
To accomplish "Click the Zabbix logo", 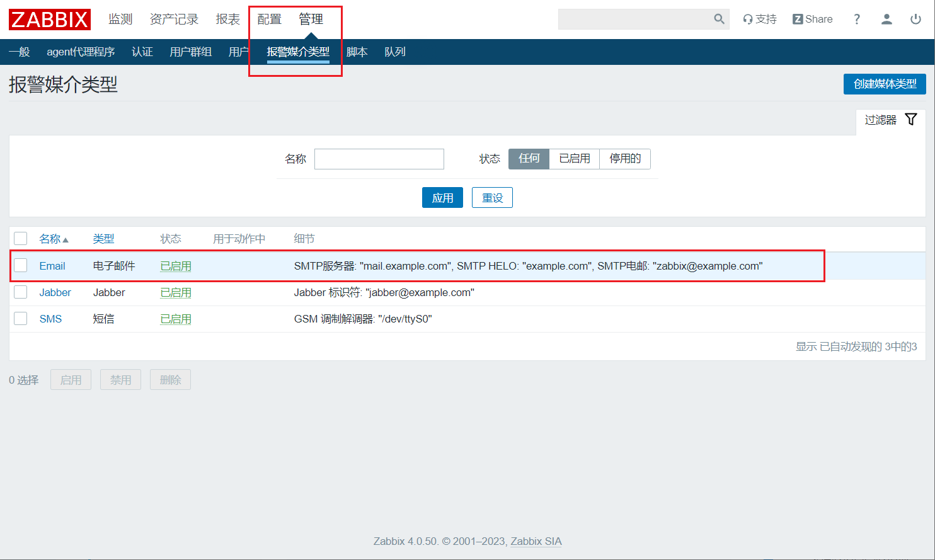I will coord(50,20).
